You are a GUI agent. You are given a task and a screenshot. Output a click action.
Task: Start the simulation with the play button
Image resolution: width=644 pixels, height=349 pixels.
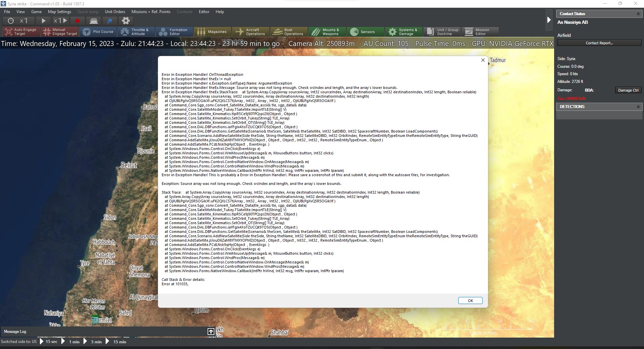(x=43, y=21)
